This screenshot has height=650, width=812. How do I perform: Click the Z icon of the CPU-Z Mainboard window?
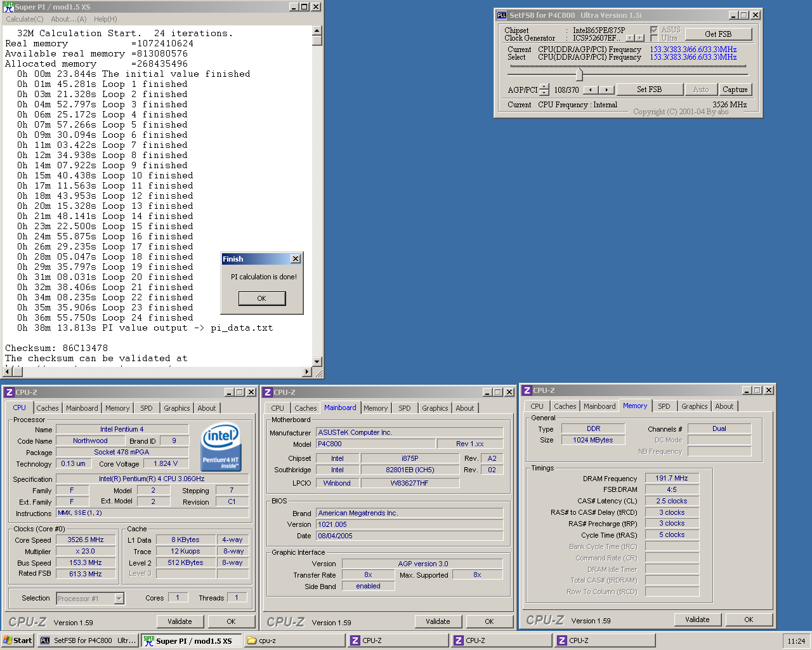(x=267, y=392)
